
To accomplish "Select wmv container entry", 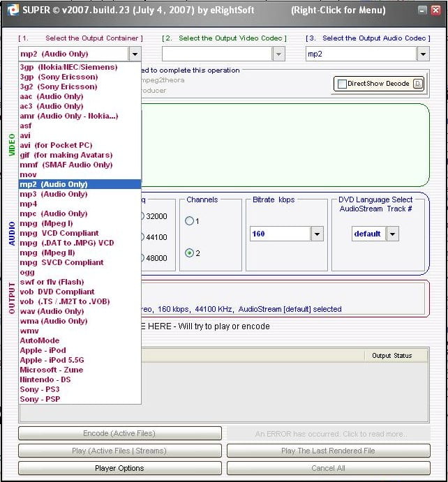I will (x=80, y=331).
